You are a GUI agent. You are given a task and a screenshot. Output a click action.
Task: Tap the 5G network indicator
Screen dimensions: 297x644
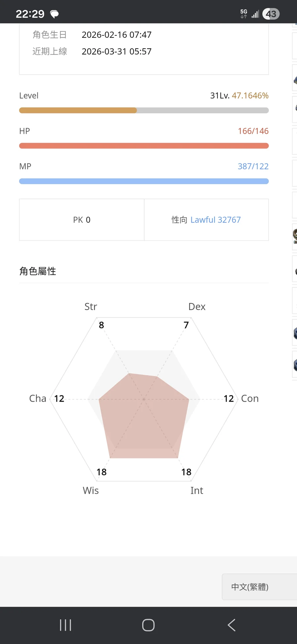pyautogui.click(x=244, y=14)
